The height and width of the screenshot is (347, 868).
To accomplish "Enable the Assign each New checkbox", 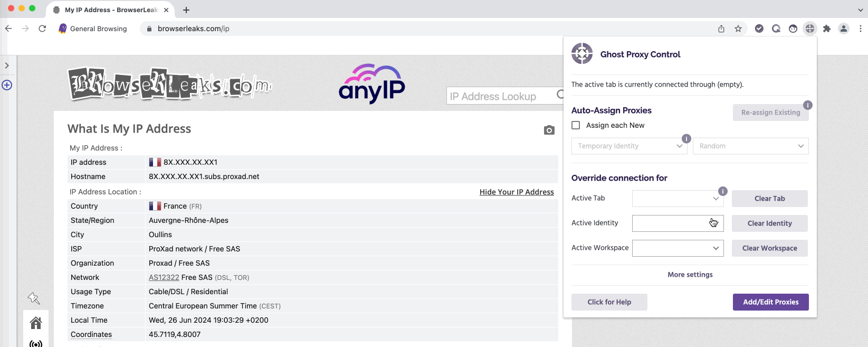I will click(x=576, y=125).
